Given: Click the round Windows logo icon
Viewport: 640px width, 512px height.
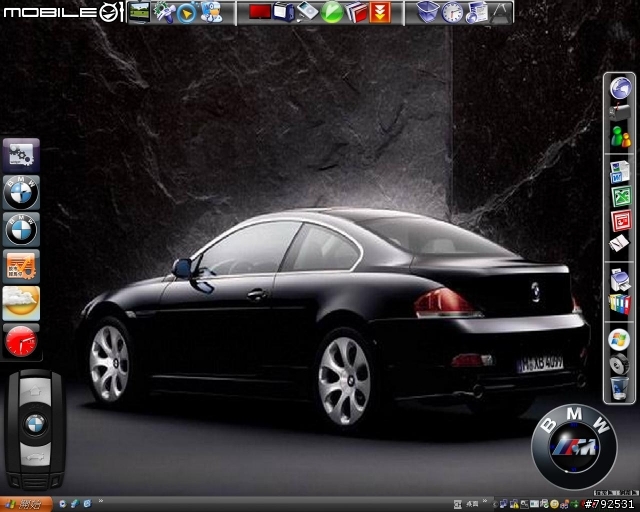Looking at the screenshot, I should 619,340.
